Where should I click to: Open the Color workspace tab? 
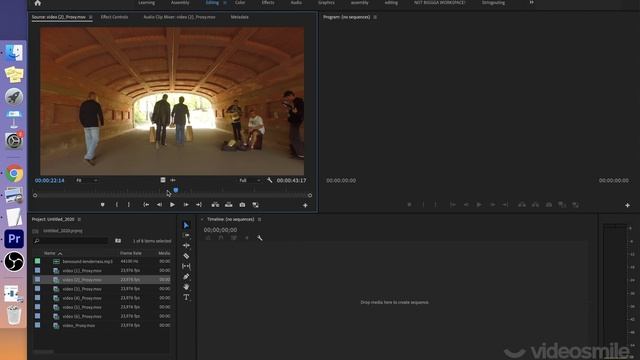(x=240, y=2)
